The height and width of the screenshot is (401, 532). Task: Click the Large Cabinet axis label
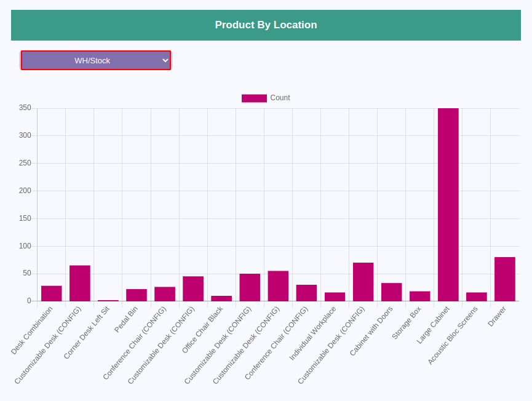432,325
